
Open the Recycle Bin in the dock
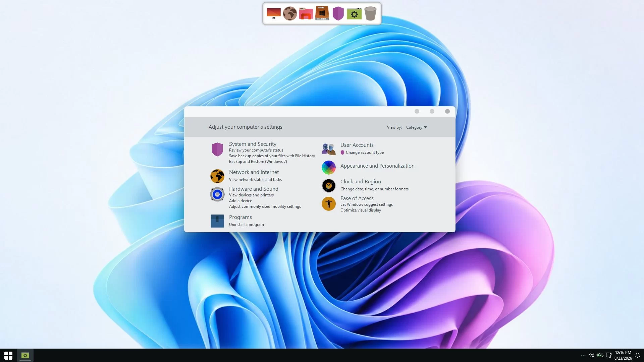point(370,13)
